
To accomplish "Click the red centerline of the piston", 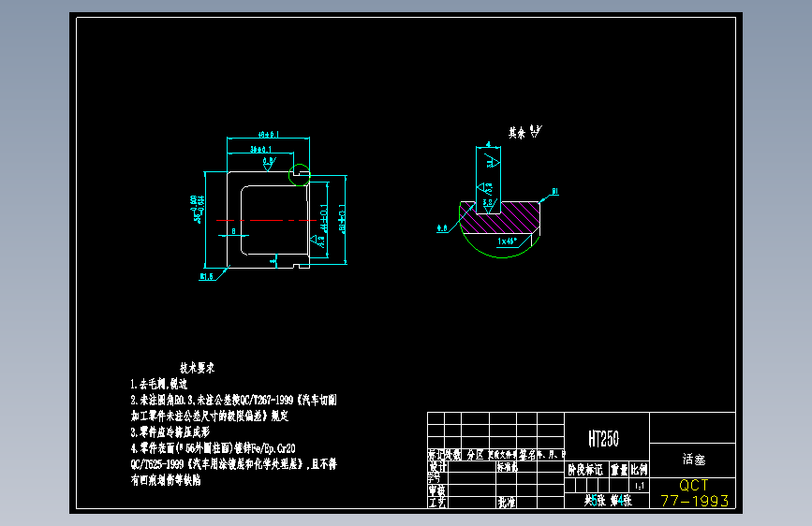I will point(267,221).
